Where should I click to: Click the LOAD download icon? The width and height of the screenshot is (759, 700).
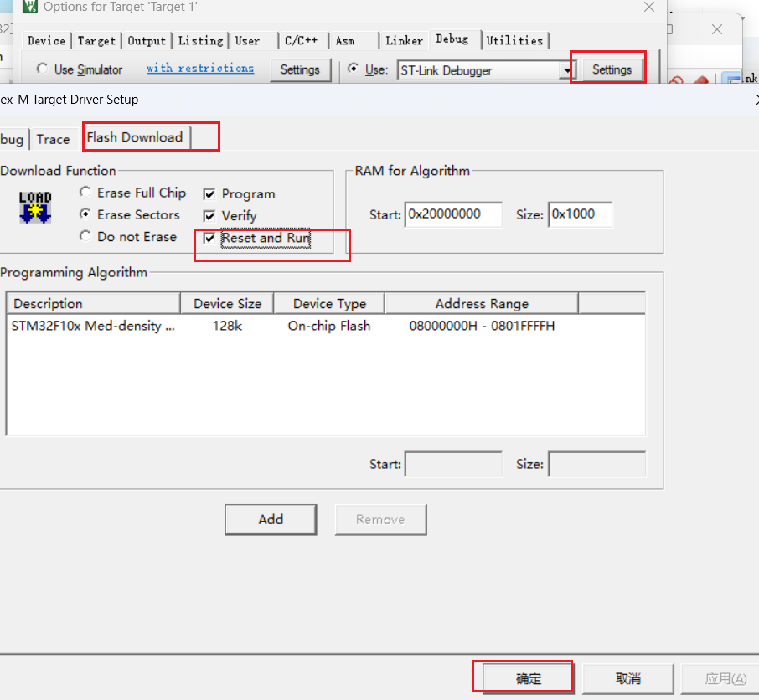(35, 207)
